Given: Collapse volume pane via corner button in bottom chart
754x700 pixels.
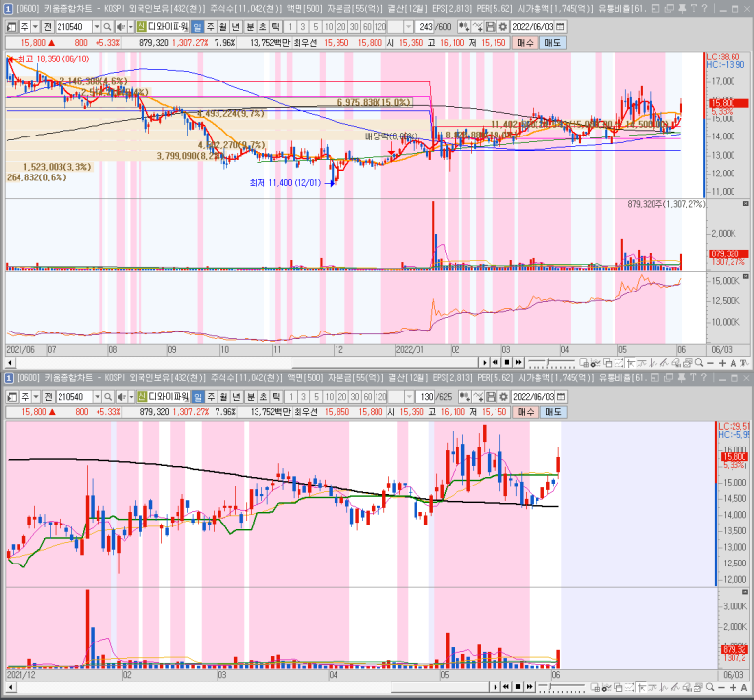Looking at the screenshot, I should pyautogui.click(x=746, y=592).
